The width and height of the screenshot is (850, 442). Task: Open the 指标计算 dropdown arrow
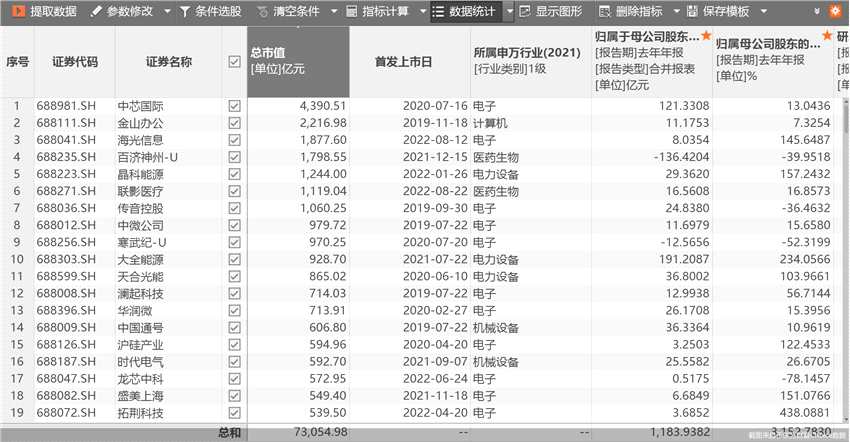tap(423, 11)
